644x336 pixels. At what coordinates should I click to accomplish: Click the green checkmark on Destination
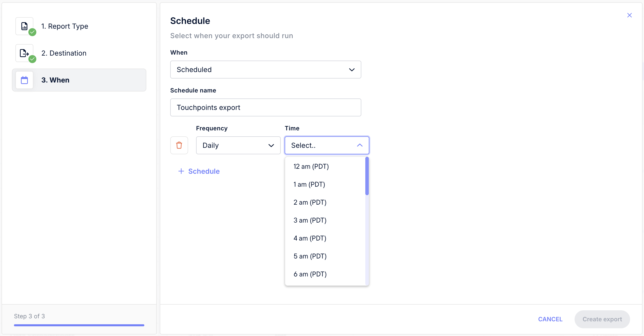point(32,59)
